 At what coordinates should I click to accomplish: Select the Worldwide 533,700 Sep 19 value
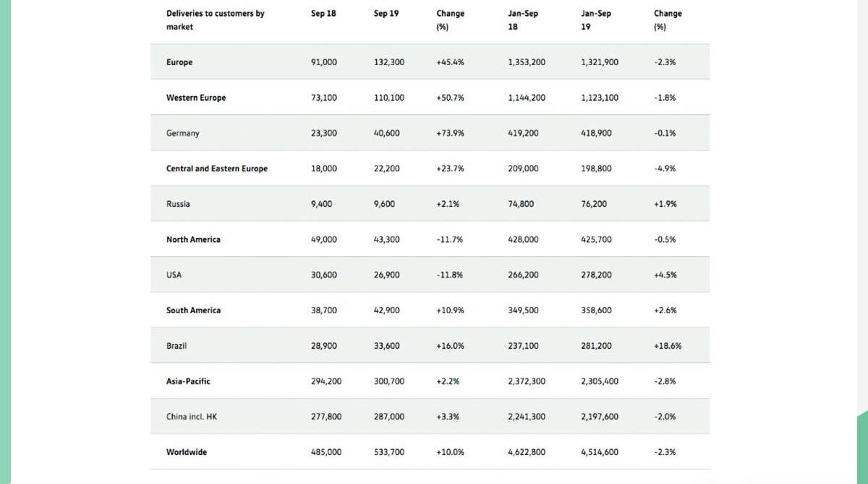(x=389, y=452)
